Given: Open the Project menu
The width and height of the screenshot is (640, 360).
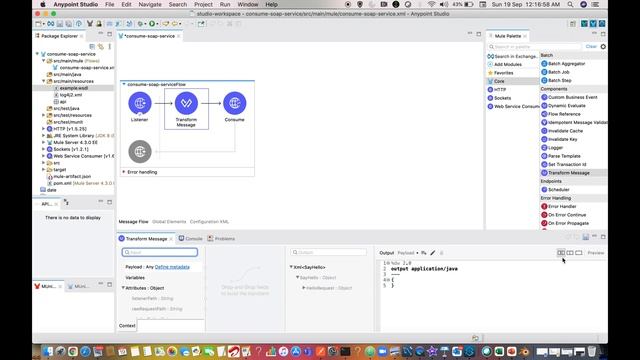Looking at the screenshot, I should point(203,4).
